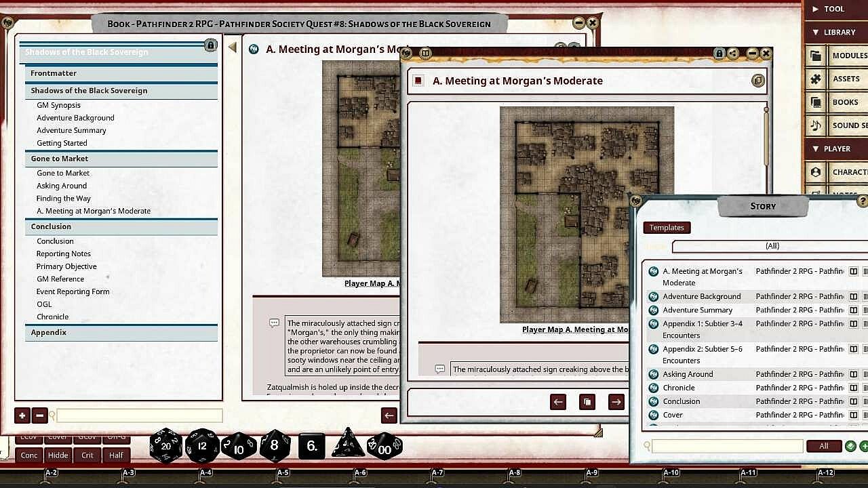Open Appendix 1: Subtier 3-4 Encounters story

(x=703, y=329)
